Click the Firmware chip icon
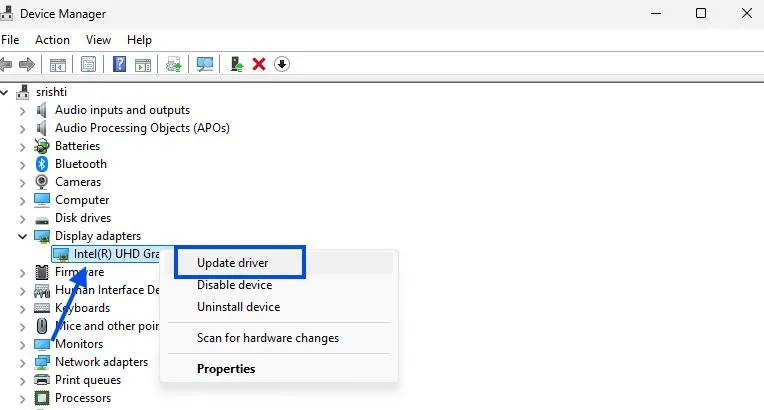764x410 pixels. pos(42,272)
